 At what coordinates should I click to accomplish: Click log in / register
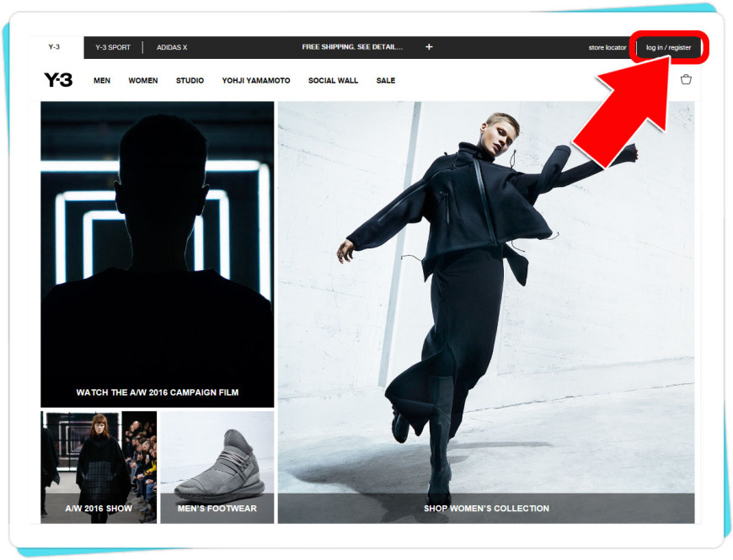(668, 47)
